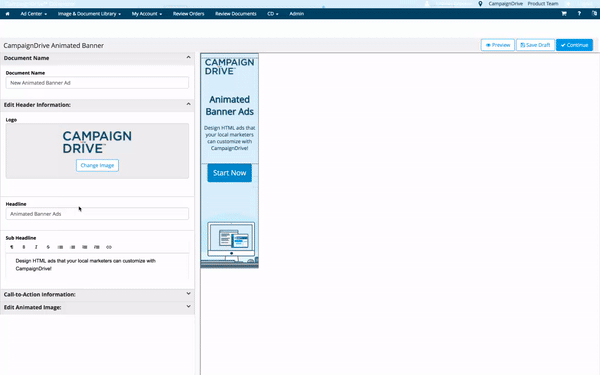This screenshot has width=600, height=375.
Task: Go to Review Documents
Action: [x=236, y=14]
